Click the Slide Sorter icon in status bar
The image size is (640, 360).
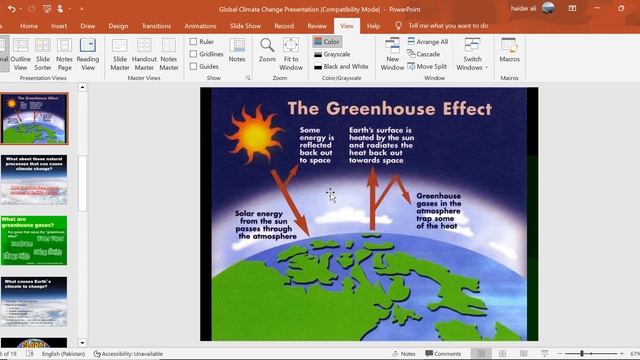(x=502, y=353)
